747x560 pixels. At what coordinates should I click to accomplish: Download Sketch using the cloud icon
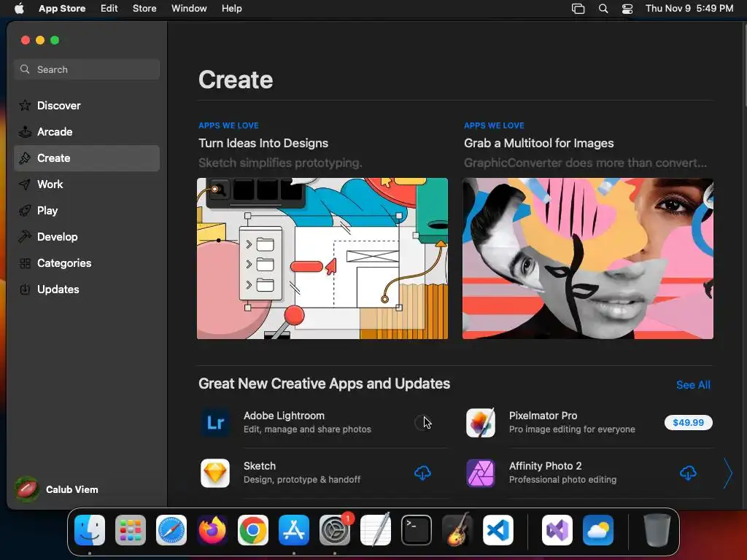422,472
